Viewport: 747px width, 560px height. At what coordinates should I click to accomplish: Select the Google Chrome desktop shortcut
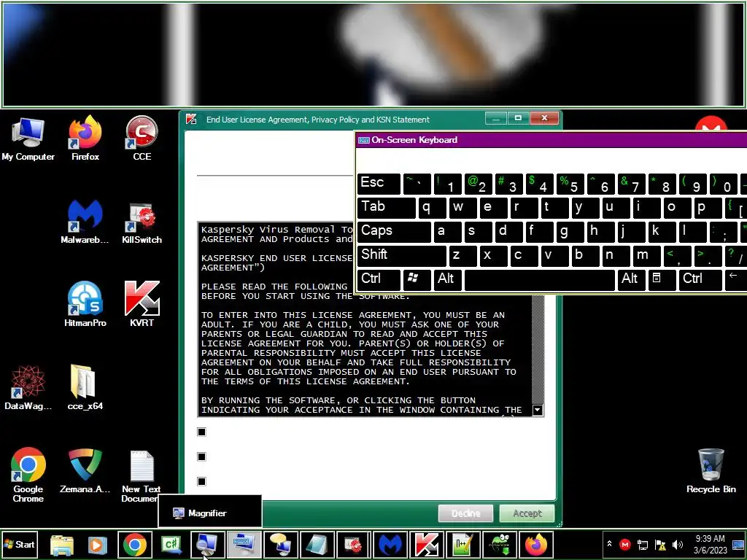click(x=28, y=475)
